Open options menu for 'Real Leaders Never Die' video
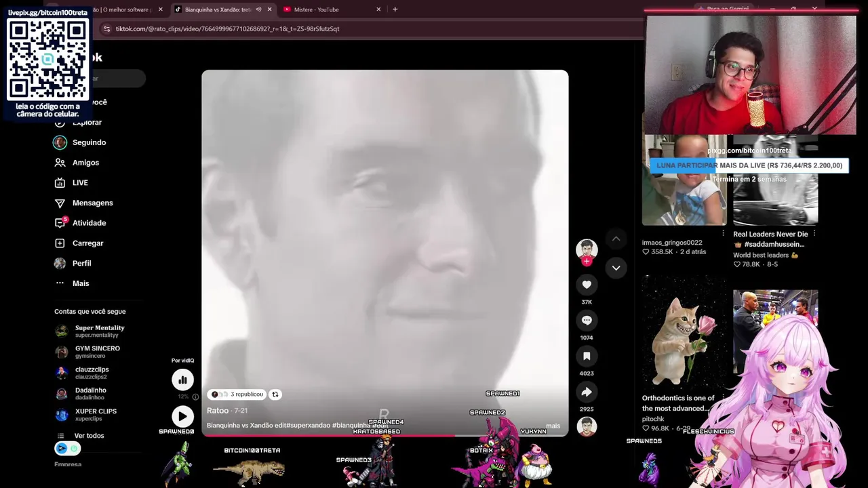 (x=814, y=233)
